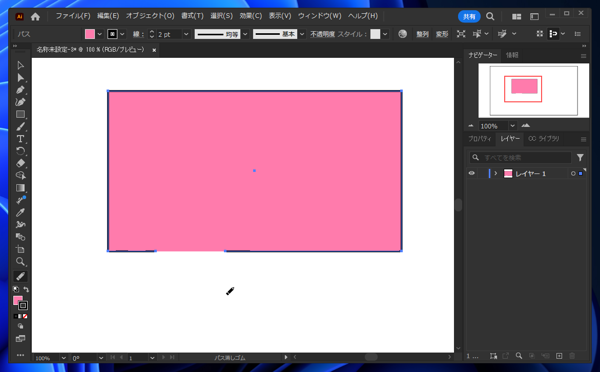
Task: Open status bar zoom level dropdown
Action: click(64, 358)
